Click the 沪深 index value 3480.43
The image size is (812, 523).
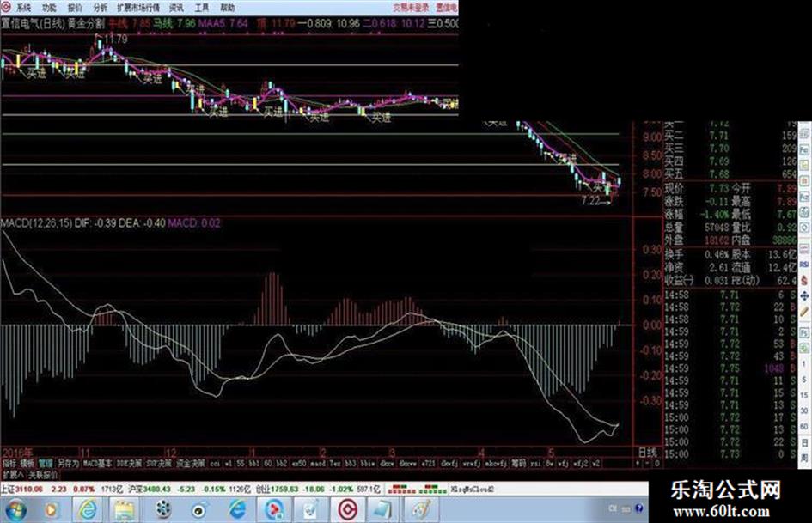(x=158, y=489)
